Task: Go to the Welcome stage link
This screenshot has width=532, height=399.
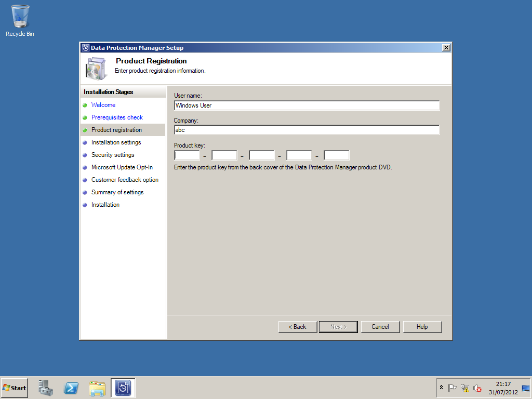Action: tap(103, 105)
